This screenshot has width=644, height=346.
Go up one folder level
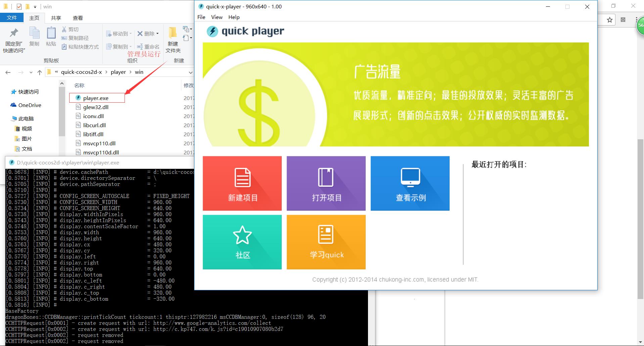tap(40, 72)
